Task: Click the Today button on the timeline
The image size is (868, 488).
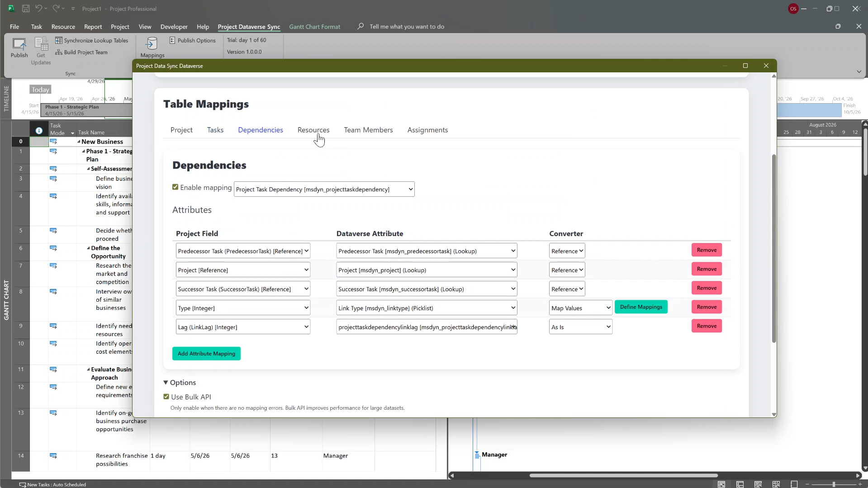Action: 40,90
